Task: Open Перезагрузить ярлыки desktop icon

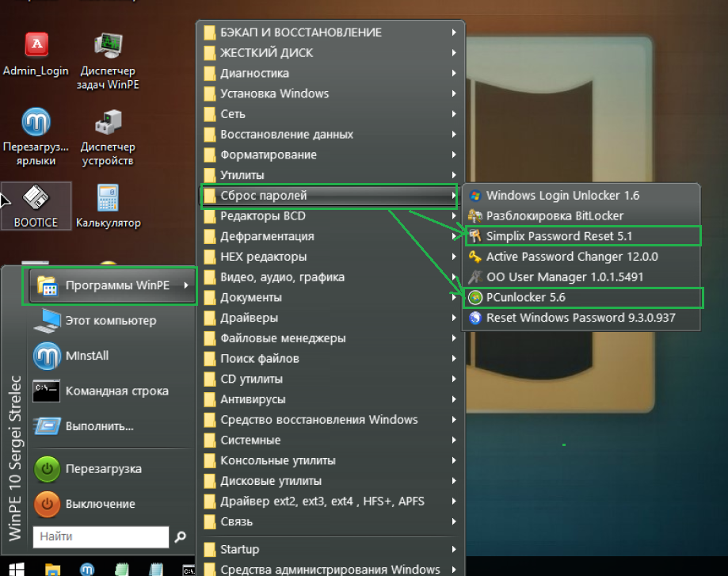Action: click(x=36, y=136)
